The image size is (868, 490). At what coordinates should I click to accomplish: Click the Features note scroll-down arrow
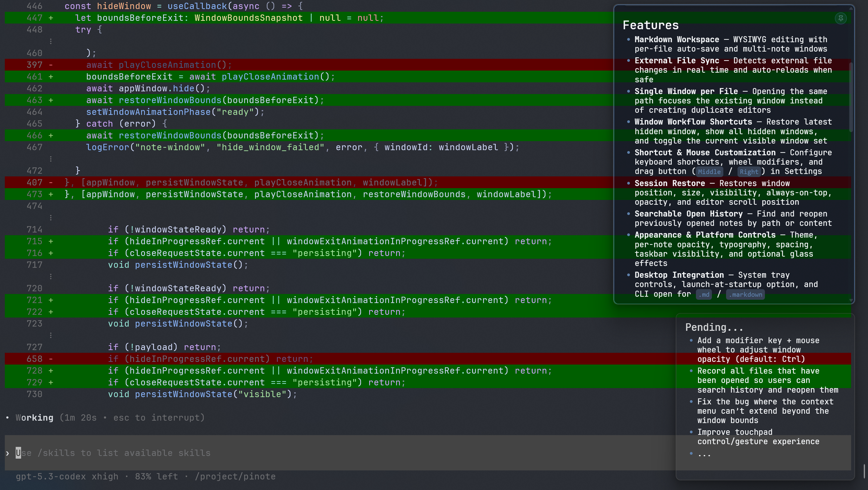851,300
